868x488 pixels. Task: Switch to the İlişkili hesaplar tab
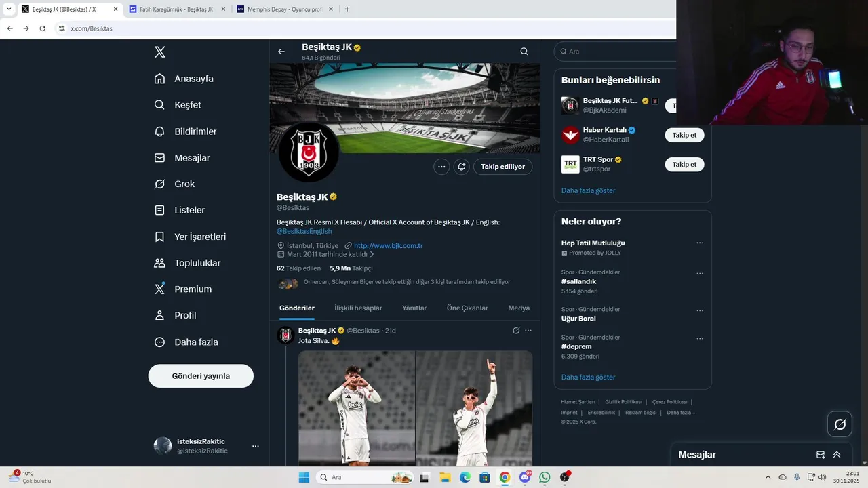(x=358, y=308)
